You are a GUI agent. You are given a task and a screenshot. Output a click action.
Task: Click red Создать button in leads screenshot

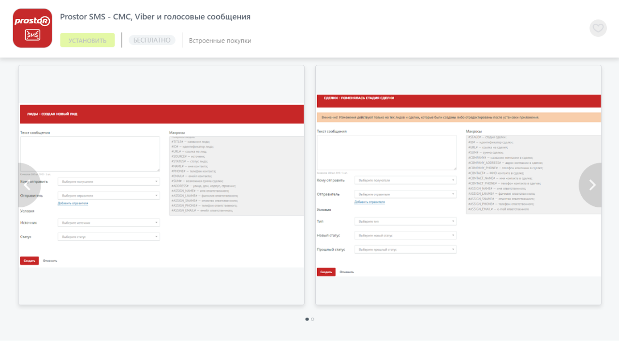(29, 261)
